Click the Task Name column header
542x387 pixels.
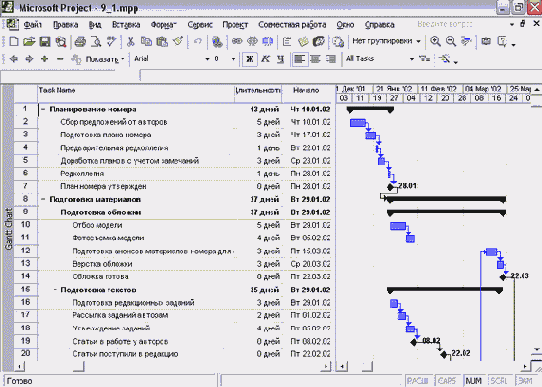click(136, 94)
